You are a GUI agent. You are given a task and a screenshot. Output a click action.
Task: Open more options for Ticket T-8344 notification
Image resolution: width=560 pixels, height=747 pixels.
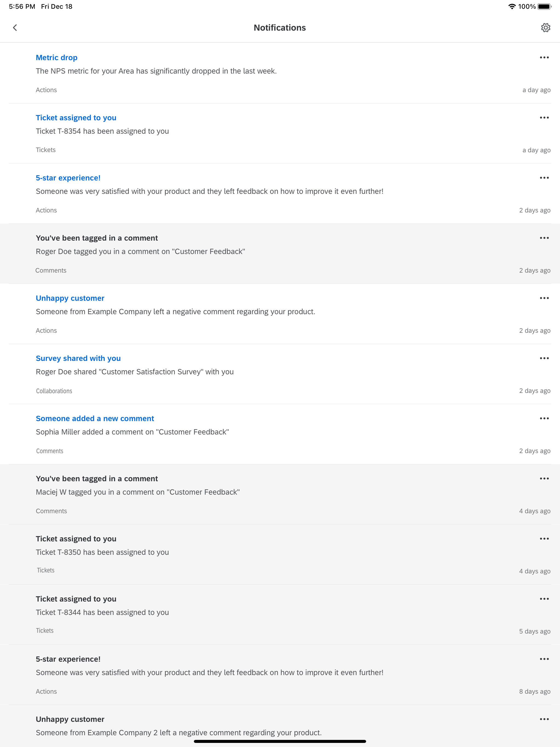click(544, 599)
